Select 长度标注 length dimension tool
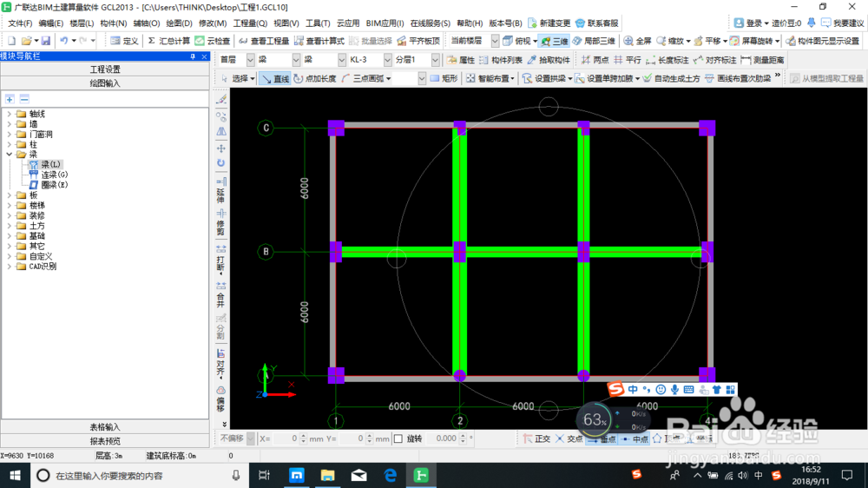The image size is (868, 488). [x=667, y=60]
